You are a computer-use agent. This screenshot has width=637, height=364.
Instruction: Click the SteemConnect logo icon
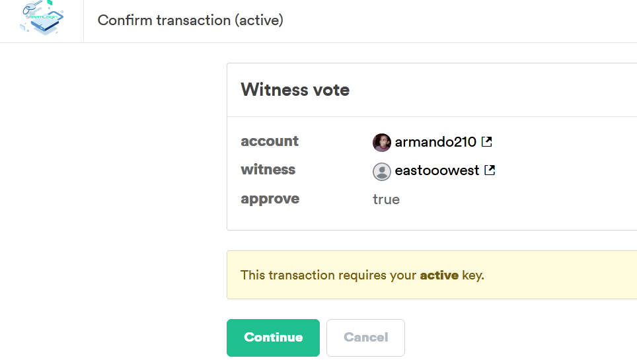pyautogui.click(x=42, y=18)
